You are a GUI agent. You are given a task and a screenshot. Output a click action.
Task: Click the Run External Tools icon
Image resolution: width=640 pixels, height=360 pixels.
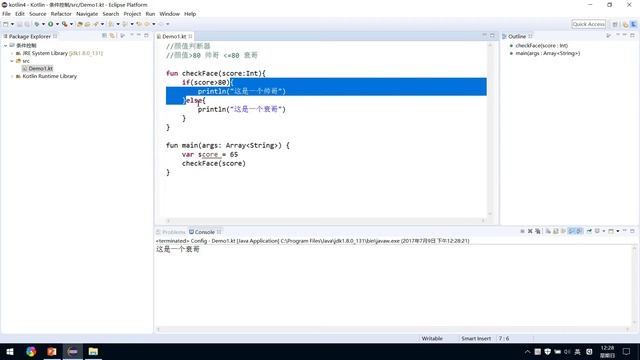[65, 24]
